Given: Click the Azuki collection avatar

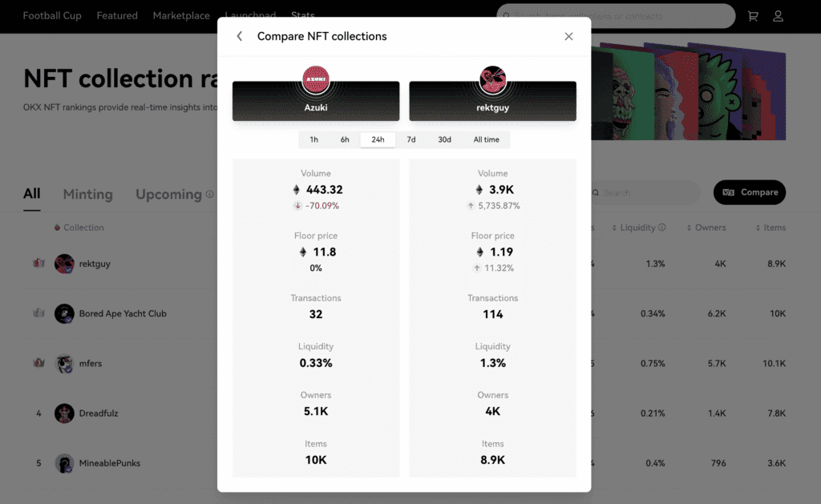Looking at the screenshot, I should point(316,79).
